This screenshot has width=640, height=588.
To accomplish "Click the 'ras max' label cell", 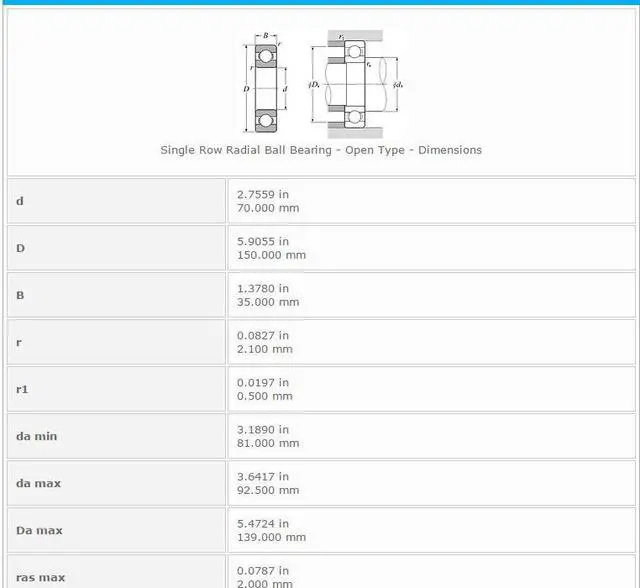I will click(x=116, y=574).
